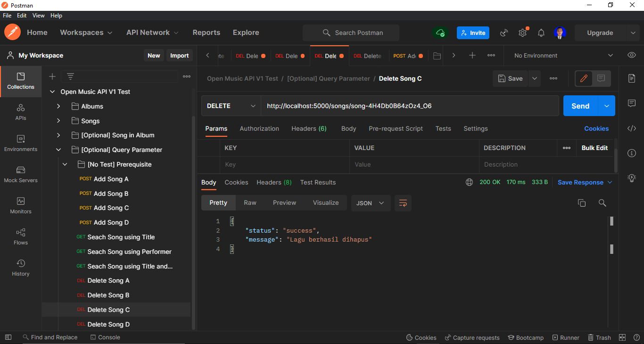Expand the Albums folder
Screen dimensions: 644x344
coord(58,106)
